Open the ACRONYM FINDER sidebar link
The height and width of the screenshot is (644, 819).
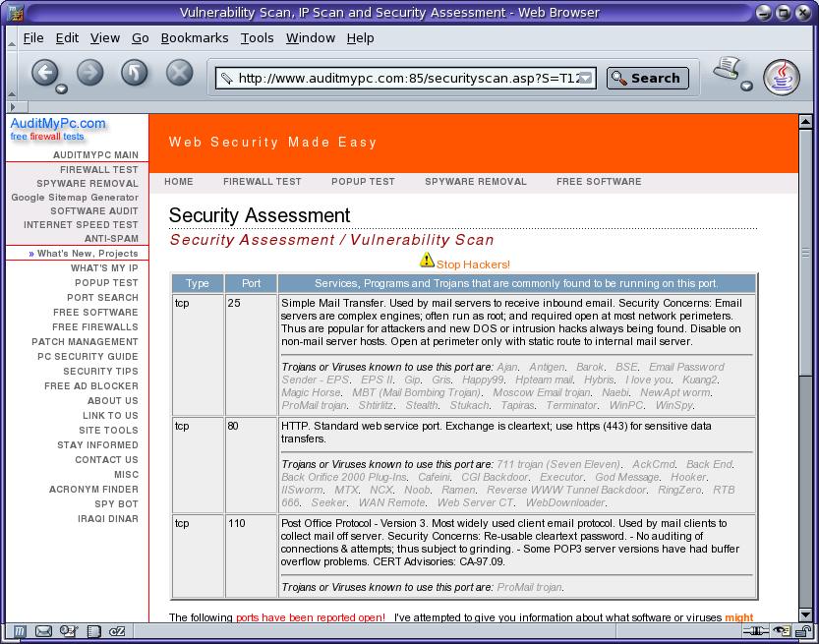[93, 490]
